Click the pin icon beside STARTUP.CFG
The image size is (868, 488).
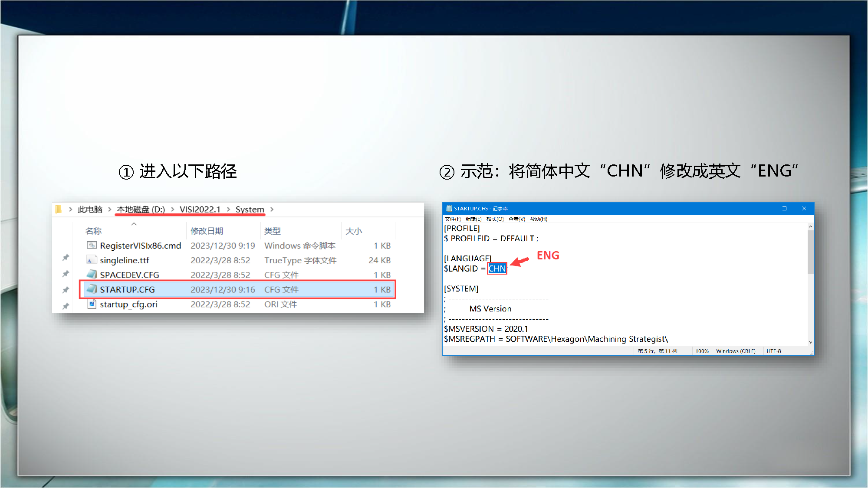point(66,290)
